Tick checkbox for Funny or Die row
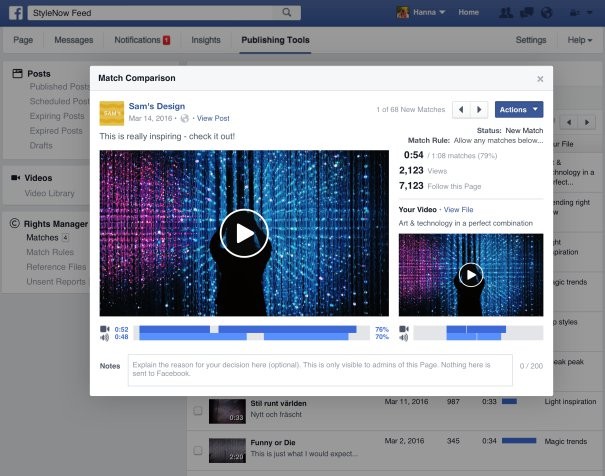The height and width of the screenshot is (476, 605). (x=198, y=450)
